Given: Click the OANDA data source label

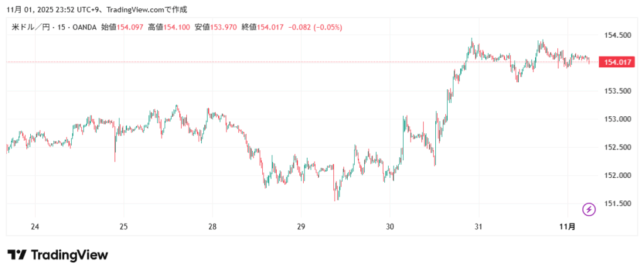Looking at the screenshot, I should coord(84,27).
